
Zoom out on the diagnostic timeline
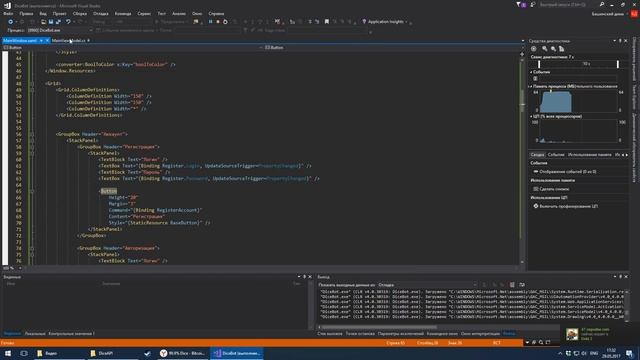tap(553, 49)
